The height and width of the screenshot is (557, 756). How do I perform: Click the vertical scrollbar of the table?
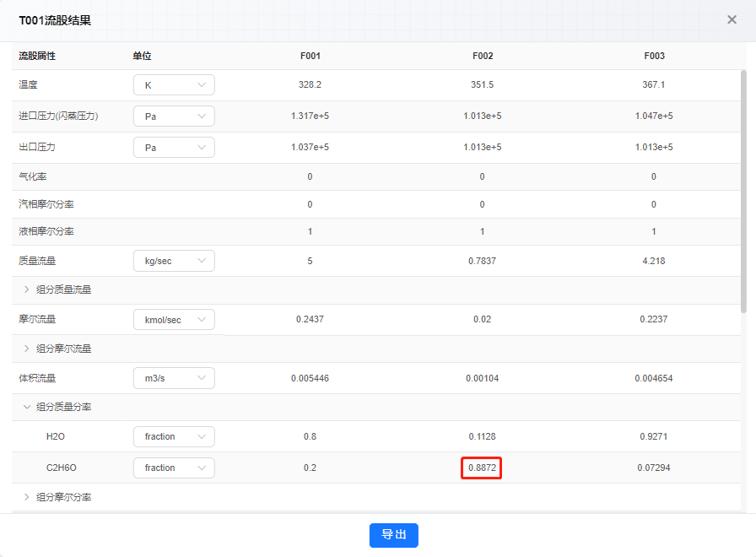(743, 192)
